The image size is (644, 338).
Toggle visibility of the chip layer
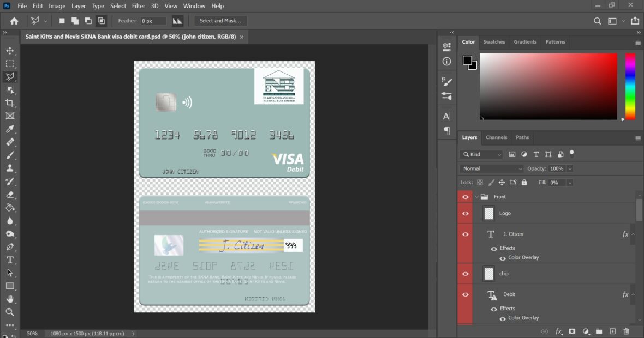pos(465,273)
